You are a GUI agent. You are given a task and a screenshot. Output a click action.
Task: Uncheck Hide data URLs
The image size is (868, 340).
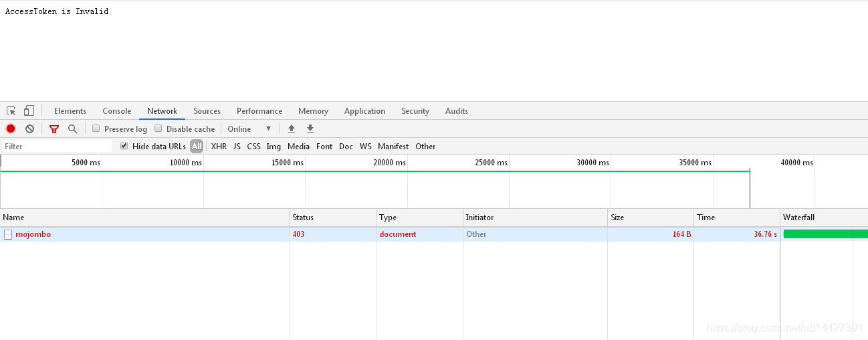[x=124, y=146]
